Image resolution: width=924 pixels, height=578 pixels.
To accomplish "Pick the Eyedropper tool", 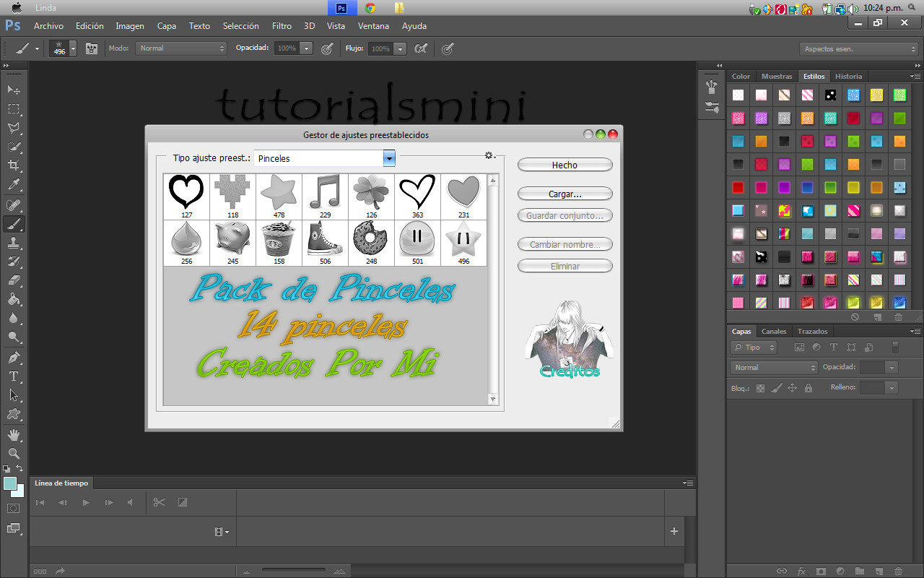I will tap(14, 185).
